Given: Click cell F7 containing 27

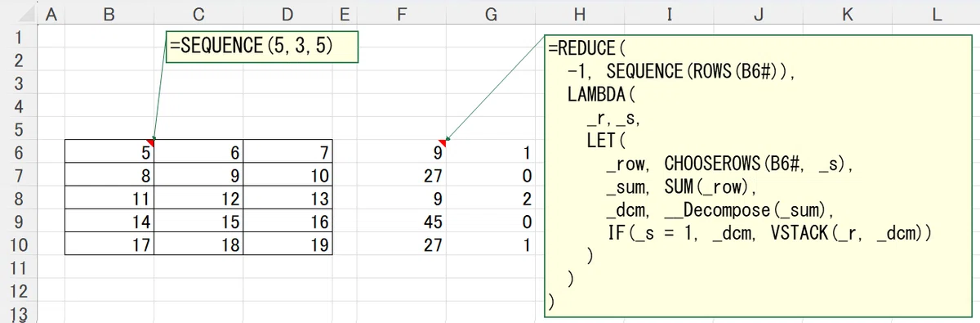Looking at the screenshot, I should click(x=401, y=174).
